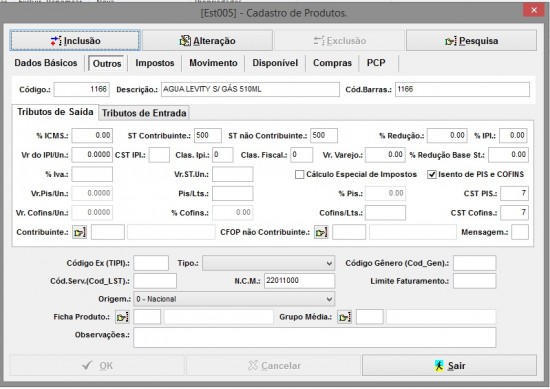Open lookup icon beside Contribuinte field

pyautogui.click(x=79, y=232)
